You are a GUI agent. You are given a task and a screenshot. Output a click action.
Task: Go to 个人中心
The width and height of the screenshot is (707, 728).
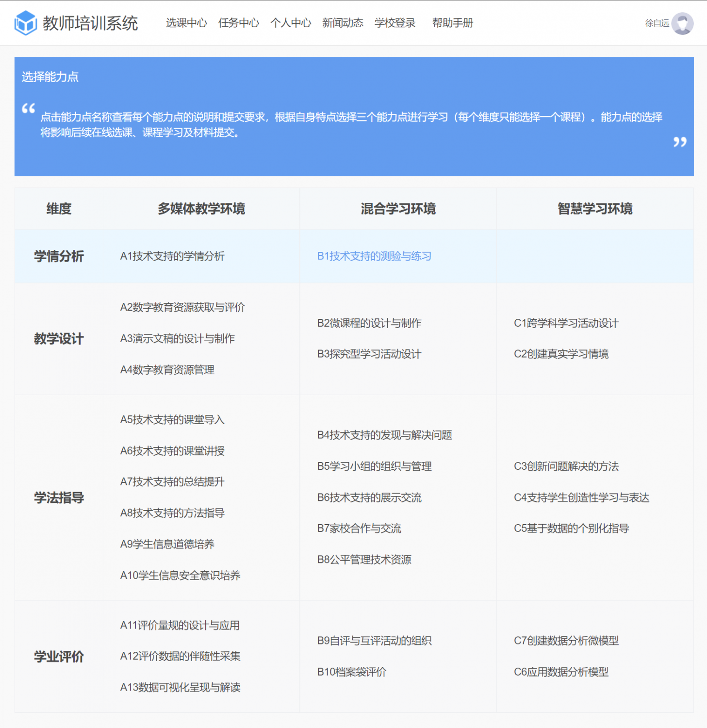(x=291, y=23)
